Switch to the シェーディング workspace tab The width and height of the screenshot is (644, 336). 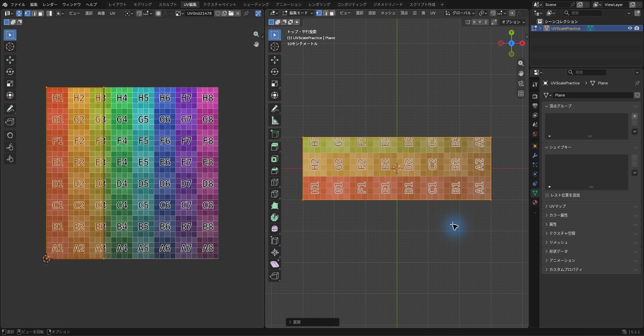point(256,5)
